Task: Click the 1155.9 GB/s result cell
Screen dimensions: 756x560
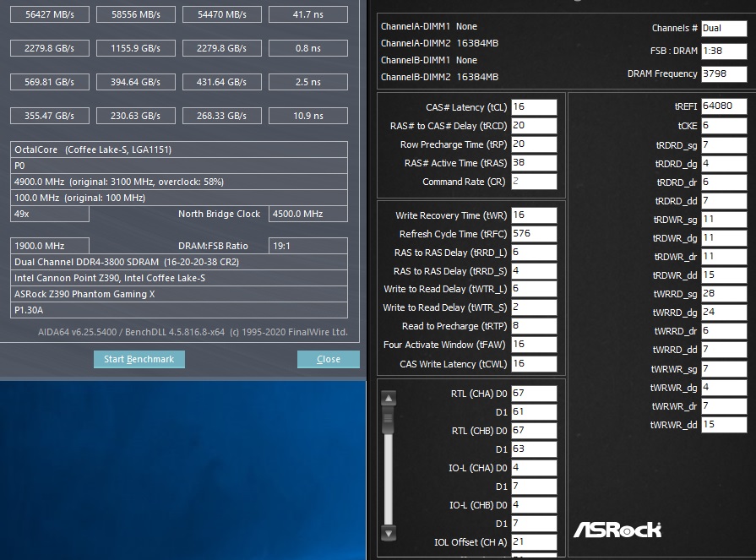Action: click(x=136, y=48)
